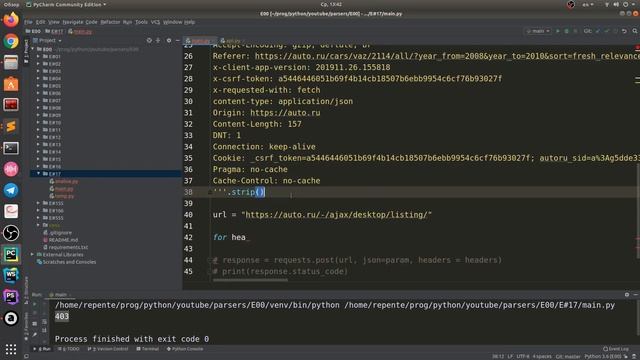Open the Terminal tool window button

pos(147,349)
